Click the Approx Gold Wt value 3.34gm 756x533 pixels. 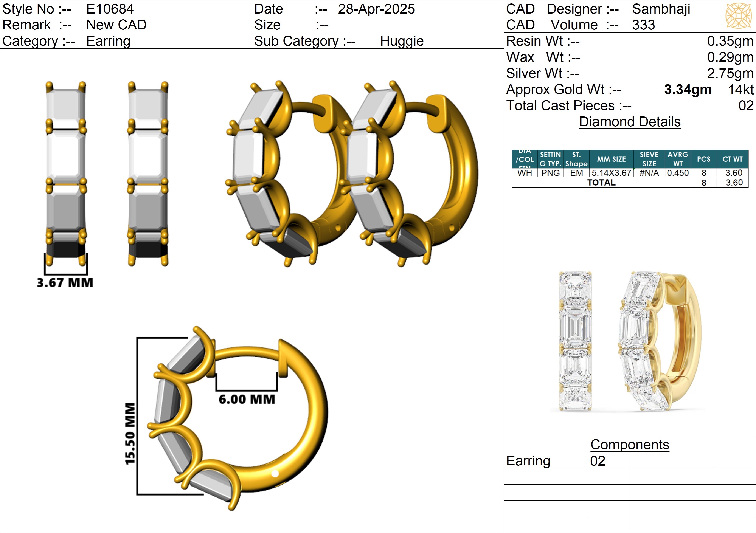click(x=688, y=90)
